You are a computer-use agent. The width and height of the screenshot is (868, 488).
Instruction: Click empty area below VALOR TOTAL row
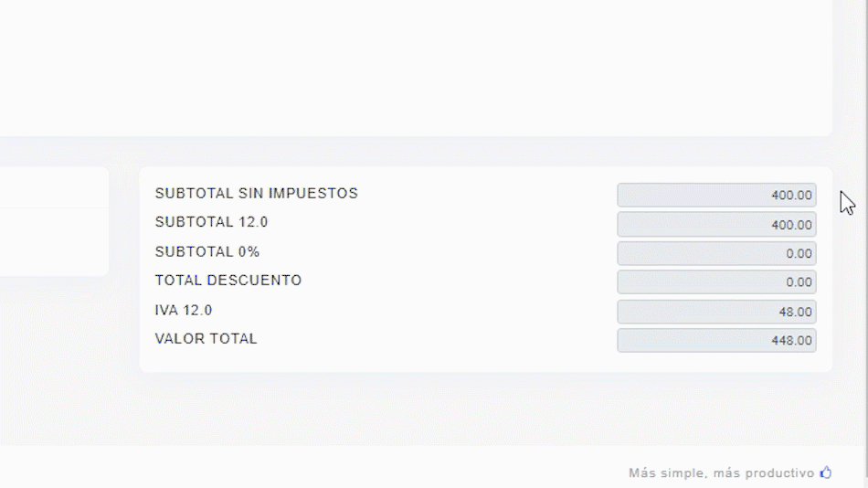click(457, 361)
